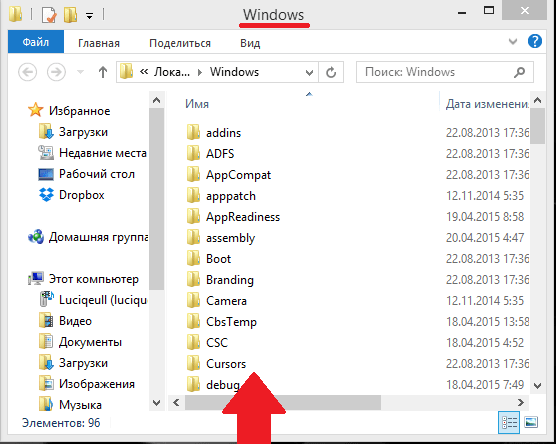Select Домашняя группа in navigation pane
Viewport: 556px width, 444px height.
98,237
